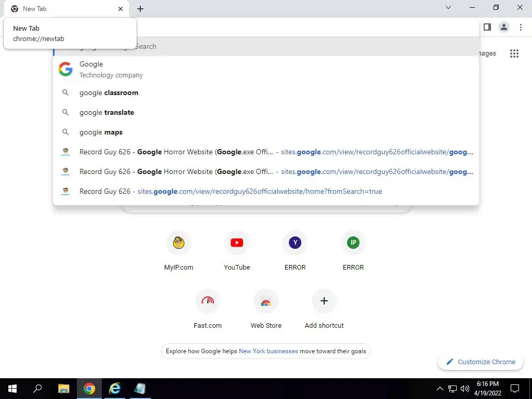
Task: Click the Add shortcut plus icon
Action: 324,301
